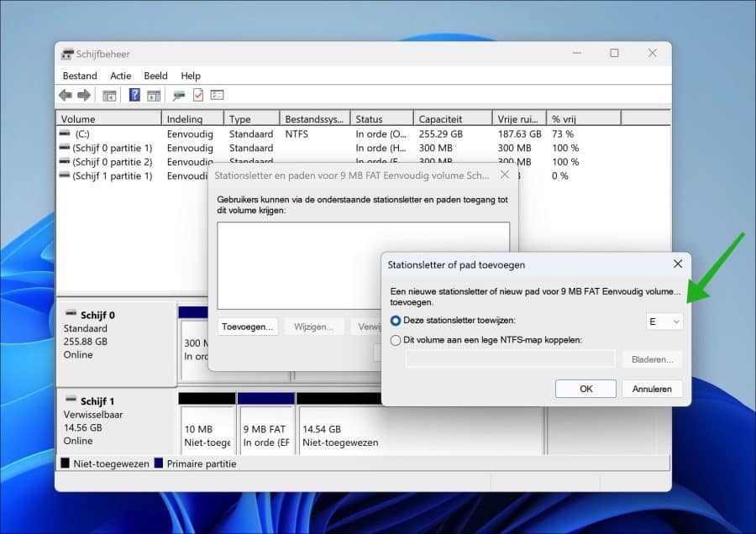
Task: Click drive icon of Schijf 0 partitie 1
Action: coord(65,147)
